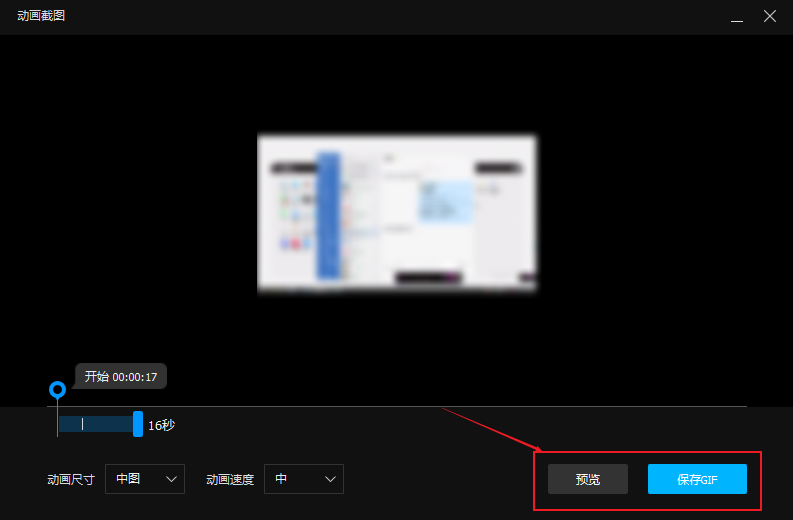Click the 动画速度 label
This screenshot has width=793, height=520.
tap(230, 479)
